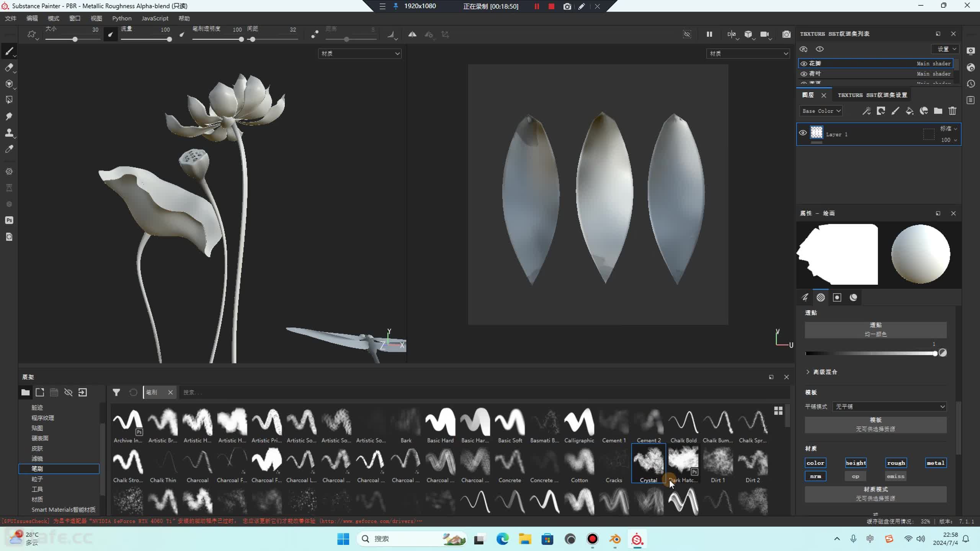Select the Eraser tool

pyautogui.click(x=9, y=68)
